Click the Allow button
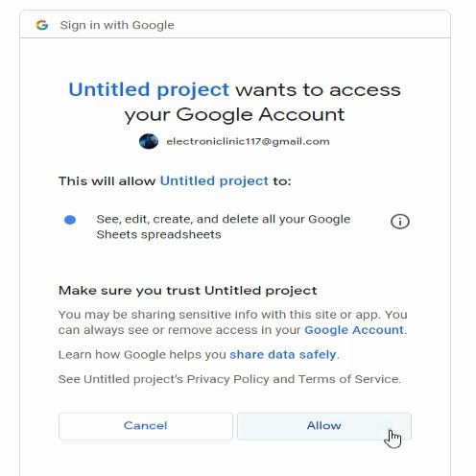 (x=324, y=426)
